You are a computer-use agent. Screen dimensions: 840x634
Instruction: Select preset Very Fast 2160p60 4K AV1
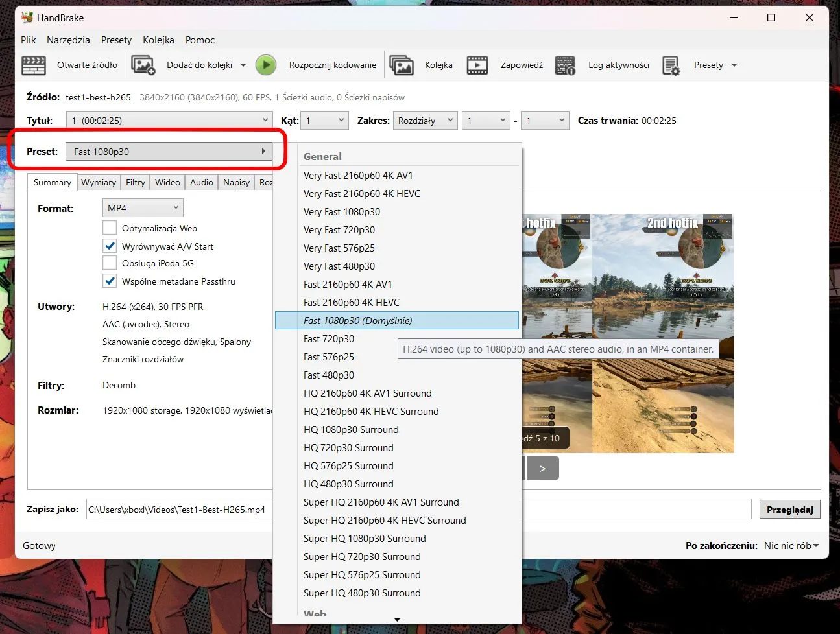coord(397,176)
